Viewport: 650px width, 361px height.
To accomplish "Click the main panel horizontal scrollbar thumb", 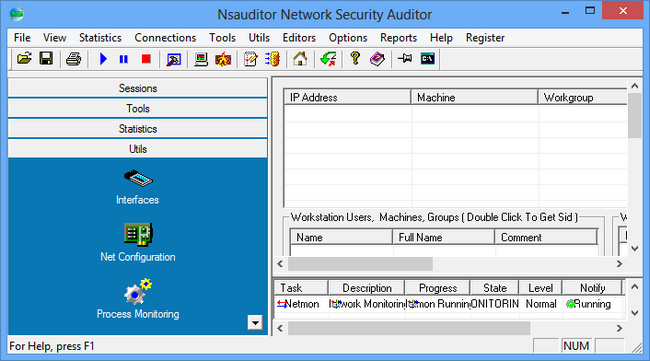I will coord(360,264).
